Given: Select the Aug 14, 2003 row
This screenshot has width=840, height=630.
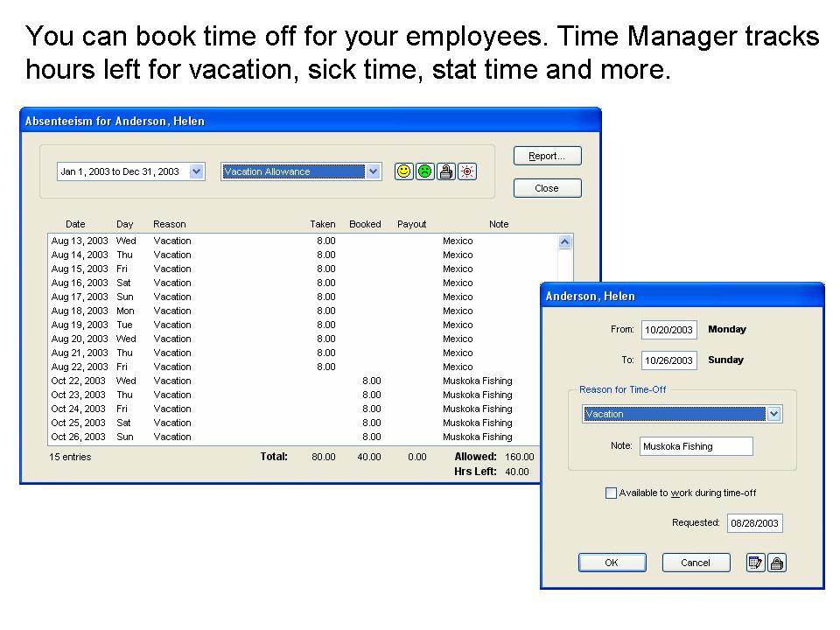Looking at the screenshot, I should (x=303, y=255).
